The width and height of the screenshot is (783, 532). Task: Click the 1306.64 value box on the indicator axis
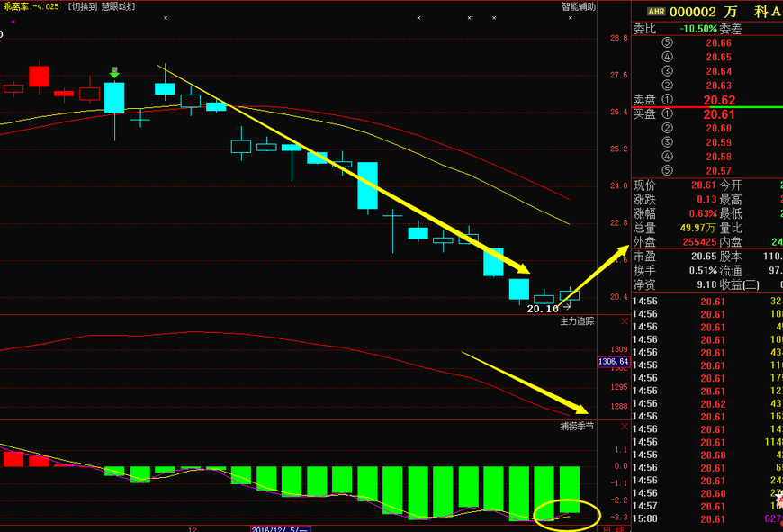(614, 361)
